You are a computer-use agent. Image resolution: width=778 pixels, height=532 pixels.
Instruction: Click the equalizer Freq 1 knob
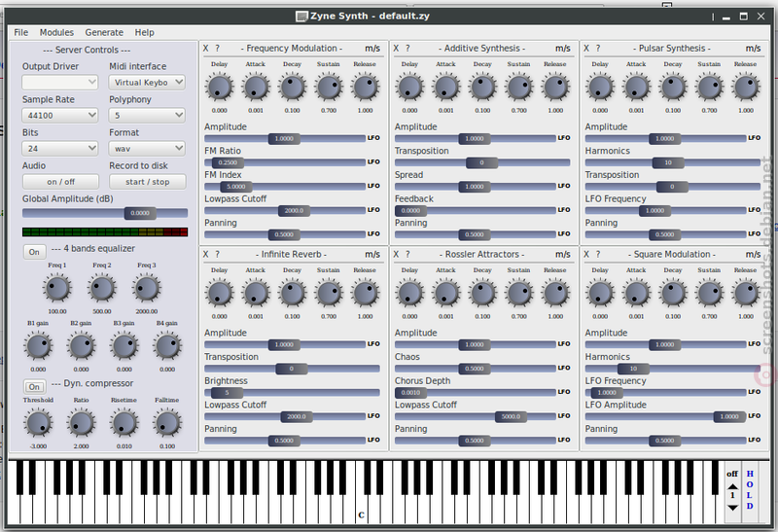[x=57, y=288]
